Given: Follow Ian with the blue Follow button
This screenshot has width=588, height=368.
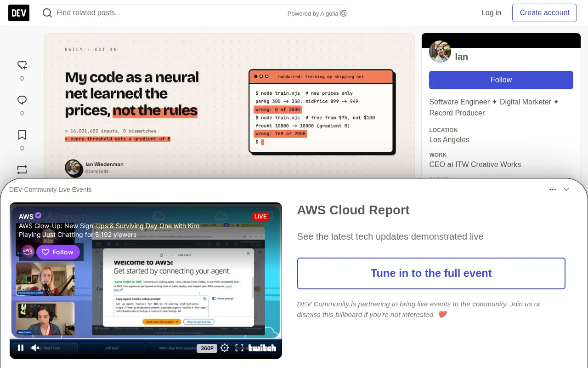Looking at the screenshot, I should point(501,80).
